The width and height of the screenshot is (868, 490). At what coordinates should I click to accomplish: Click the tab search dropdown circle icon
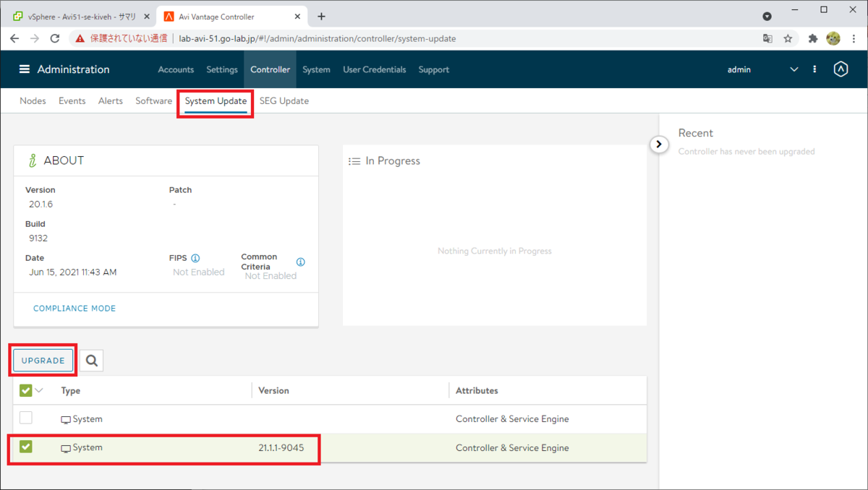click(767, 16)
